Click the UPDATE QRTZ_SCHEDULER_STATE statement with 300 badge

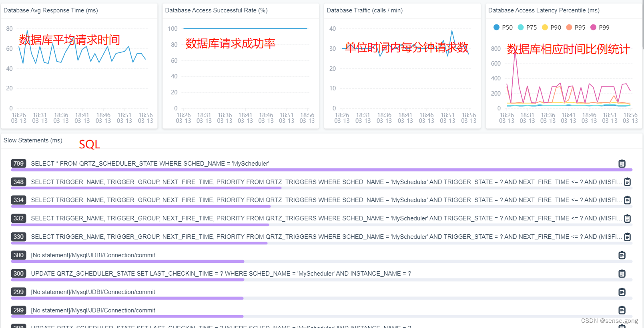[x=221, y=274]
